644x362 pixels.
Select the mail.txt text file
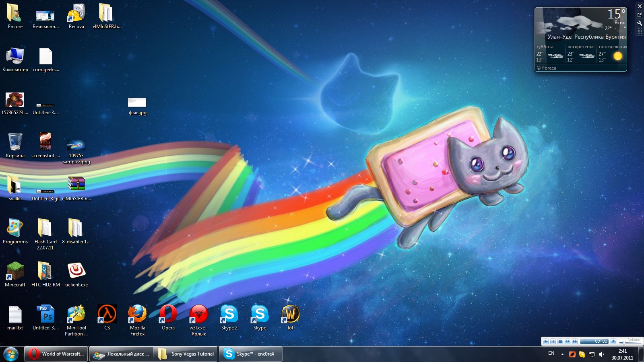pyautogui.click(x=15, y=318)
